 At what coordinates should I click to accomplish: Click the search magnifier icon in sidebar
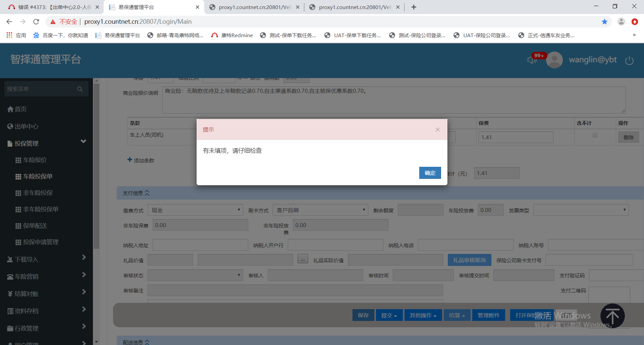click(x=80, y=89)
